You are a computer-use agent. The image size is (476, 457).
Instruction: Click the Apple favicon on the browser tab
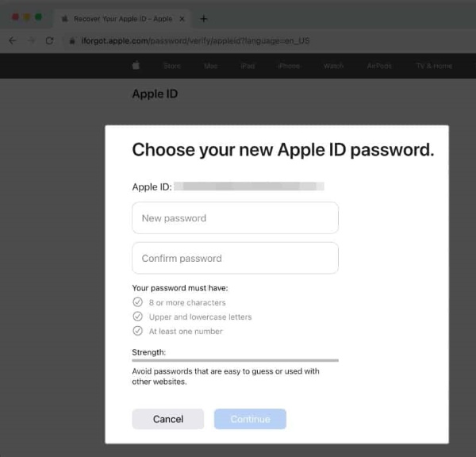[64, 18]
